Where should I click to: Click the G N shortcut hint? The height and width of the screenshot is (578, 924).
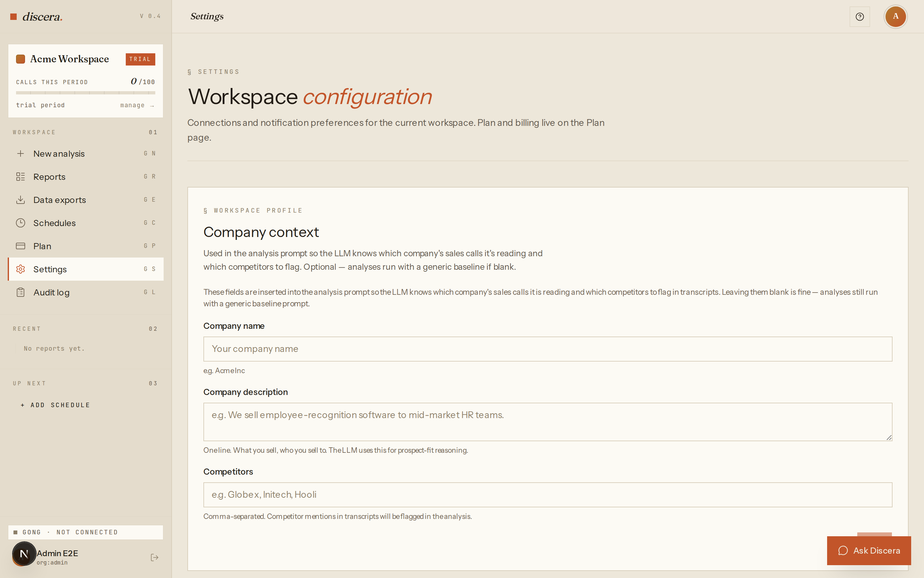150,153
